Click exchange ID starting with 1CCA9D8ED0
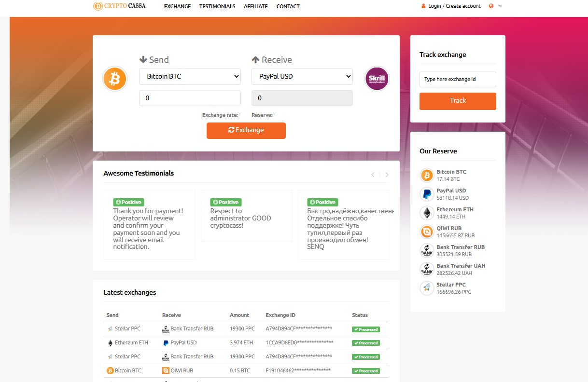The image size is (588, 382). pyautogui.click(x=299, y=343)
